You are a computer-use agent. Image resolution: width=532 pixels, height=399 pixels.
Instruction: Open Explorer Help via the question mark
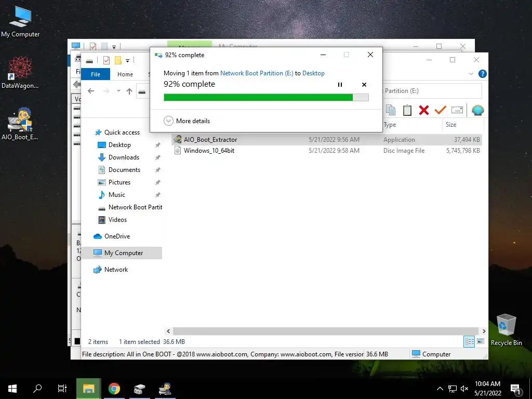[482, 74]
